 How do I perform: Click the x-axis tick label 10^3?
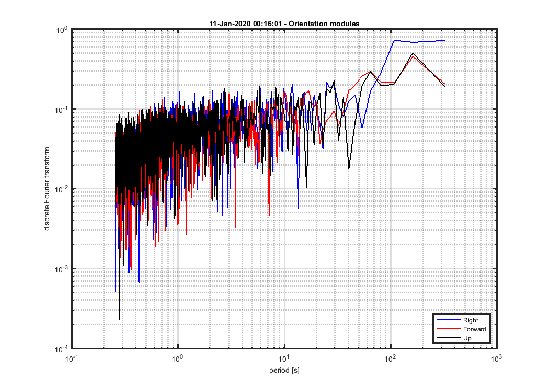[x=496, y=358]
